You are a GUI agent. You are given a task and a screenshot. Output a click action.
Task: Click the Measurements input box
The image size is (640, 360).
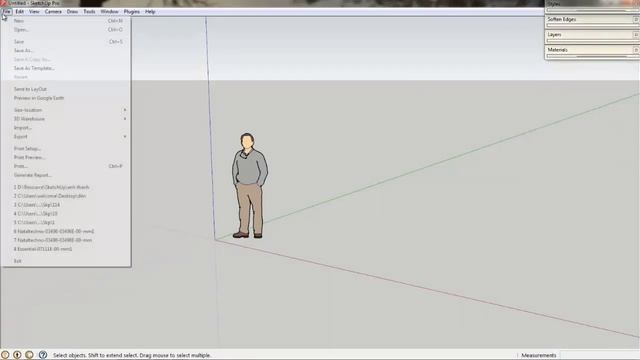(599, 355)
